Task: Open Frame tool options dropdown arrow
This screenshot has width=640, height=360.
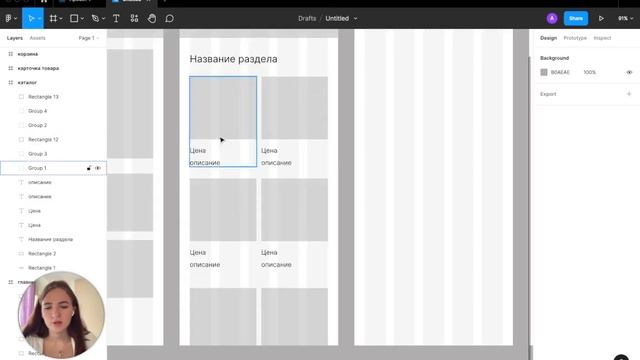Action: (x=61, y=19)
